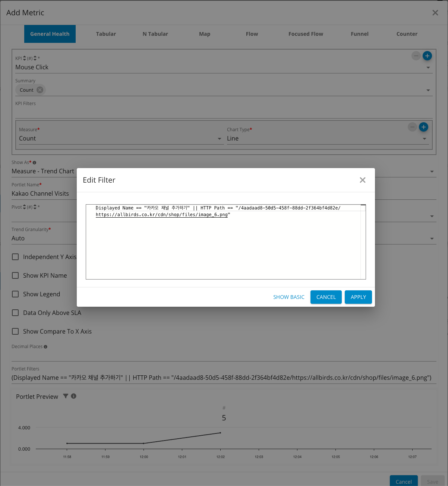Viewport: 448px width, 486px height.
Task: Check Data Only Above SLA
Action: click(x=15, y=313)
